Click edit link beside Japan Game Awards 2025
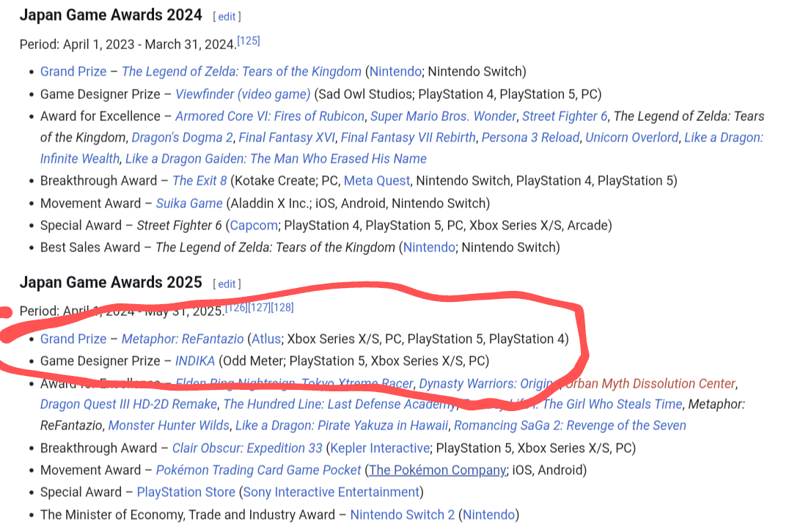The height and width of the screenshot is (532, 792). 227,284
